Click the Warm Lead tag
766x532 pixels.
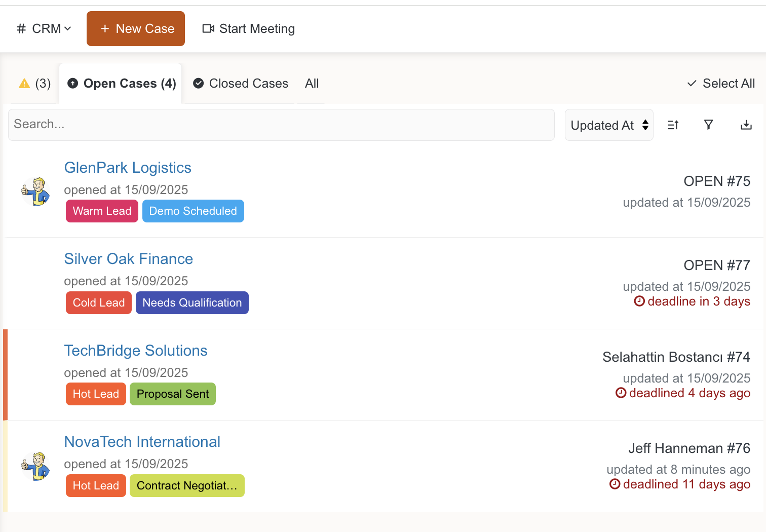point(102,211)
